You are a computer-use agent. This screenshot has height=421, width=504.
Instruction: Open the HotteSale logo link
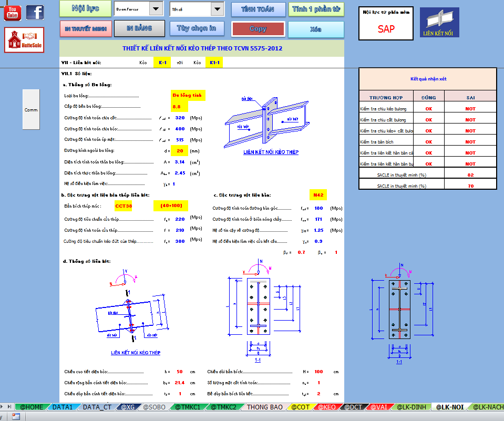24,40
